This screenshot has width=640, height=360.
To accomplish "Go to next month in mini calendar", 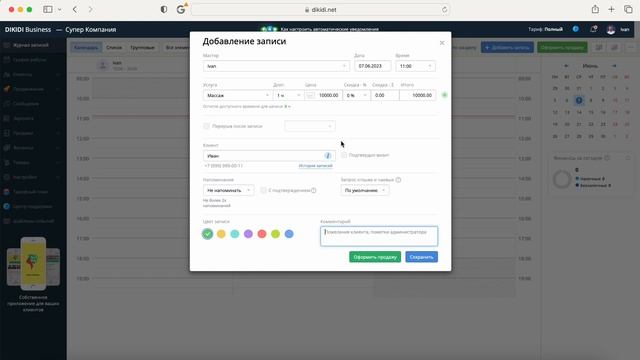I will click(614, 66).
